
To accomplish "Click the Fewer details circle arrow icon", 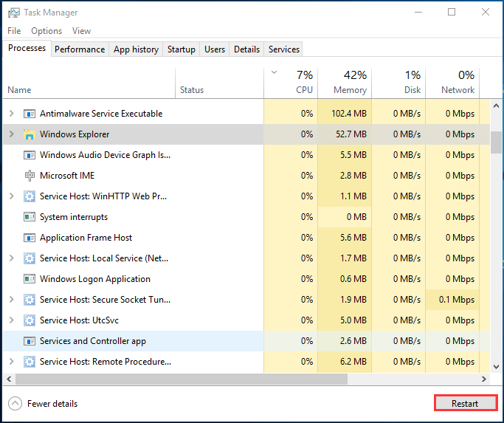I will point(15,403).
